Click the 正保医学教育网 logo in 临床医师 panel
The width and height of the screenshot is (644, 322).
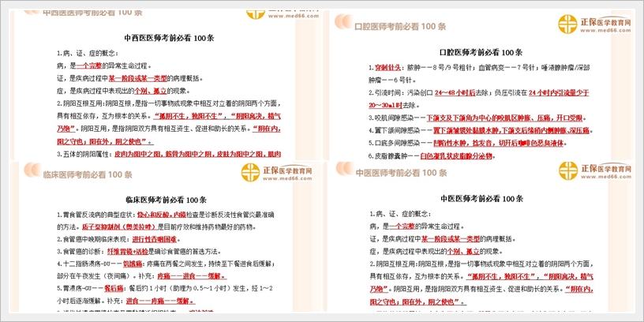252,173
